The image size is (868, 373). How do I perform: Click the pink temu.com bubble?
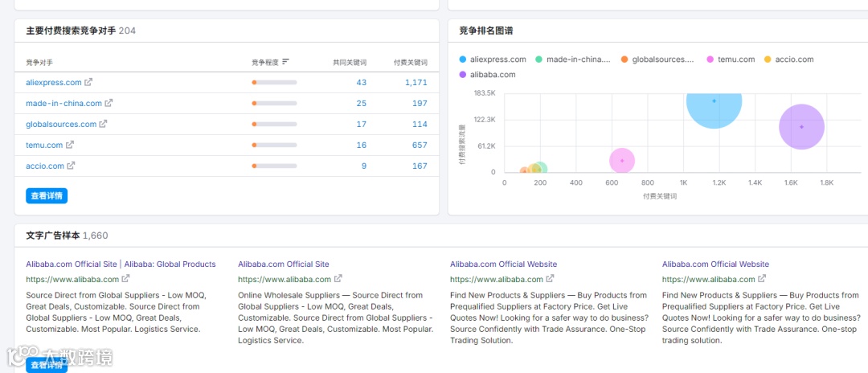[622, 161]
